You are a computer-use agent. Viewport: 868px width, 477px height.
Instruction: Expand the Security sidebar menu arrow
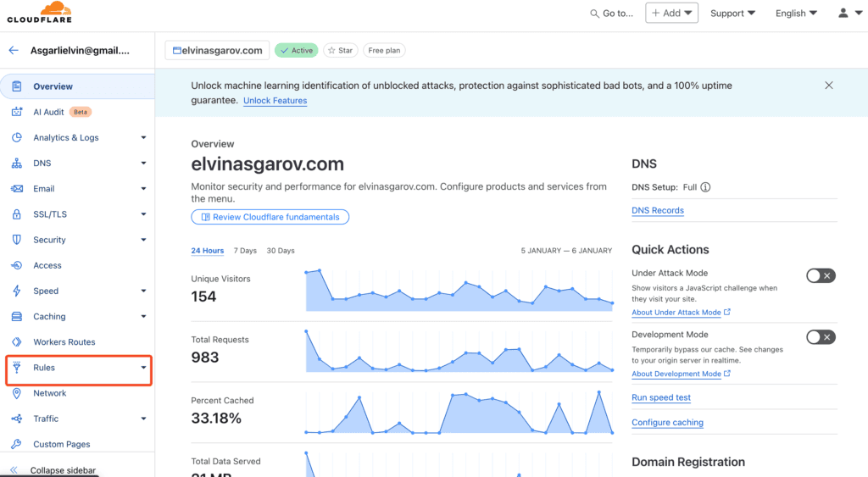[143, 240]
